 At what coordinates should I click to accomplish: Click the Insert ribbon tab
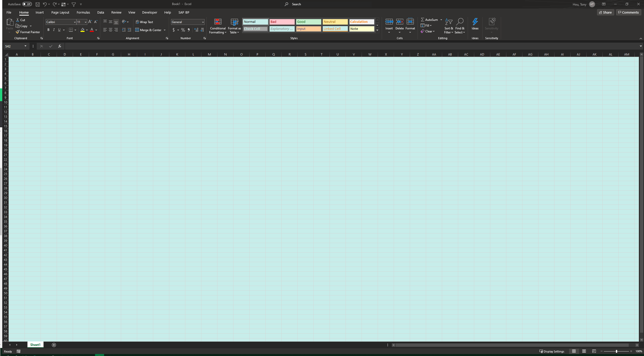tap(39, 12)
